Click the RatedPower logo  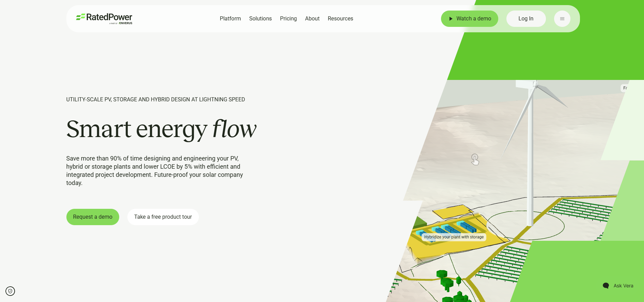pos(104,18)
